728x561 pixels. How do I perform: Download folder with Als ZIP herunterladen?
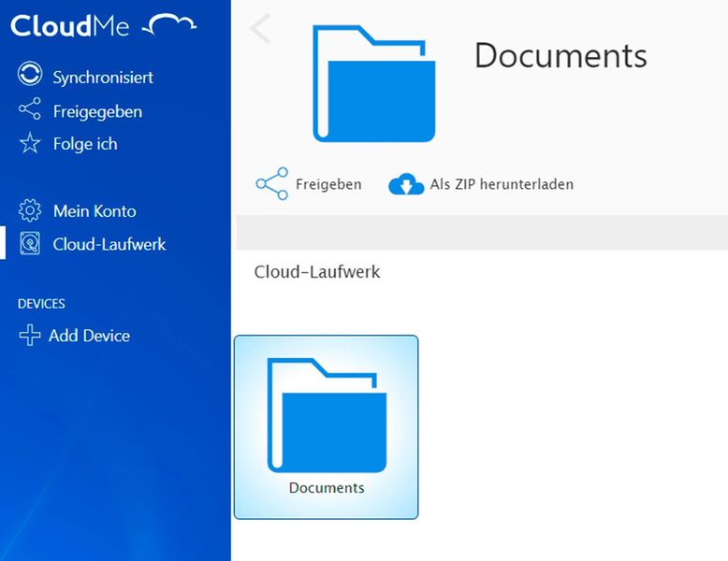point(502,184)
